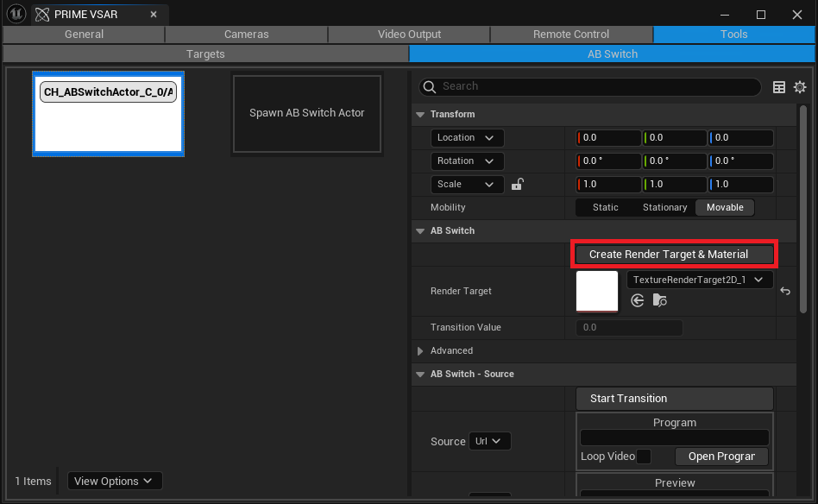Reset Render Target to default value
The width and height of the screenshot is (818, 504).
pos(785,292)
